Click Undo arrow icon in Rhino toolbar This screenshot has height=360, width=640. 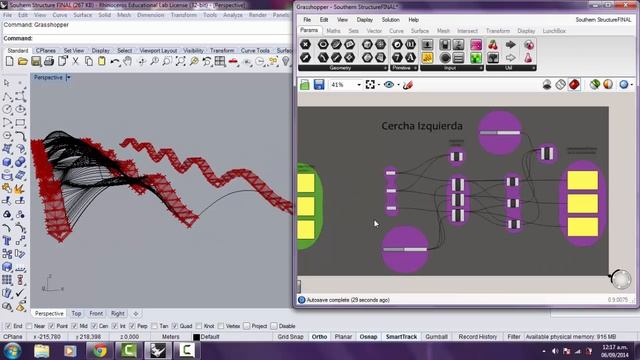point(115,62)
